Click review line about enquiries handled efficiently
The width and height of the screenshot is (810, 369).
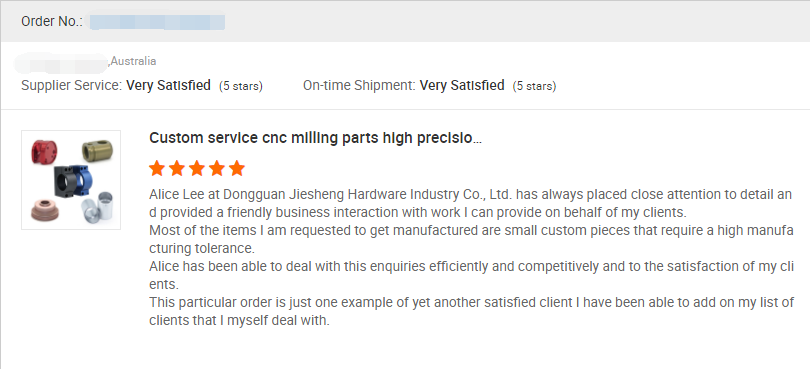(x=471, y=275)
